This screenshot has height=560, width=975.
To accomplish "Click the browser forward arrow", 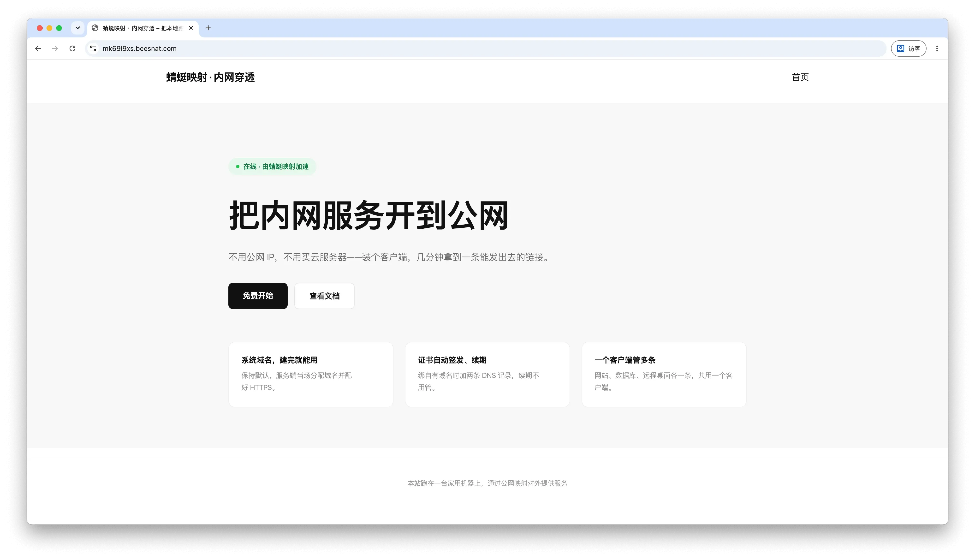I will pos(55,48).
